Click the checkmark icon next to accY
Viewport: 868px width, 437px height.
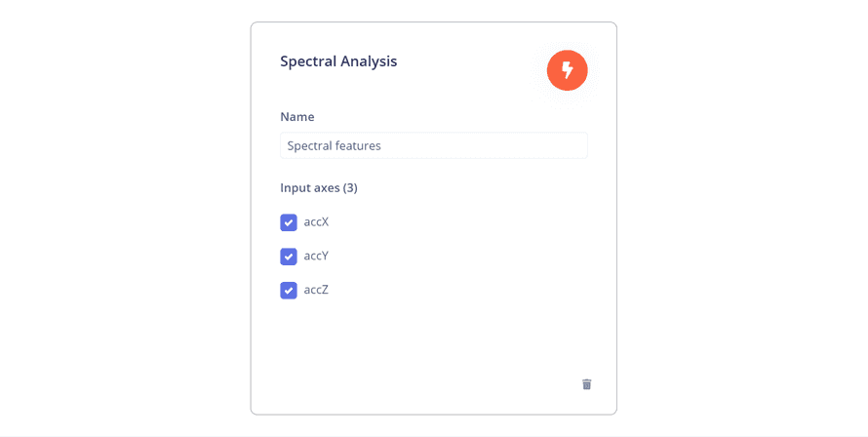point(289,257)
